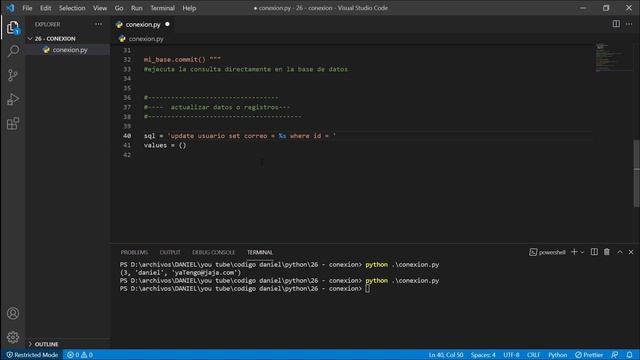Click the 'values = ()' code line
Image resolution: width=640 pixels, height=360 pixels.
point(165,145)
